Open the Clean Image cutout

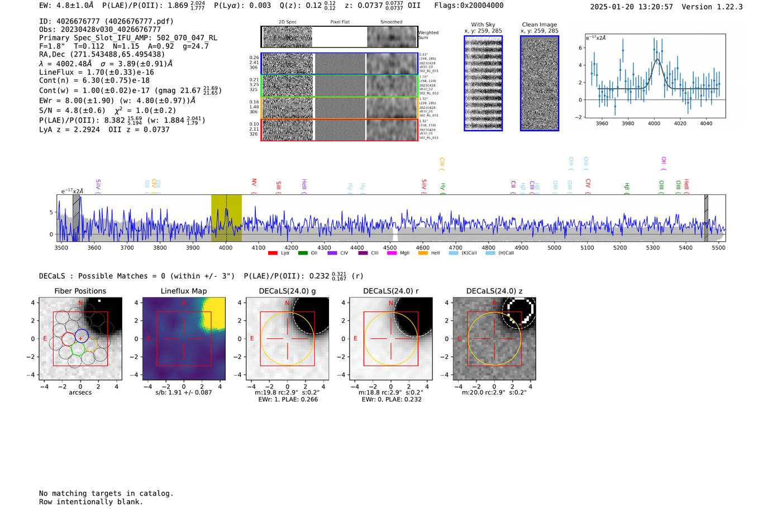[x=540, y=83]
